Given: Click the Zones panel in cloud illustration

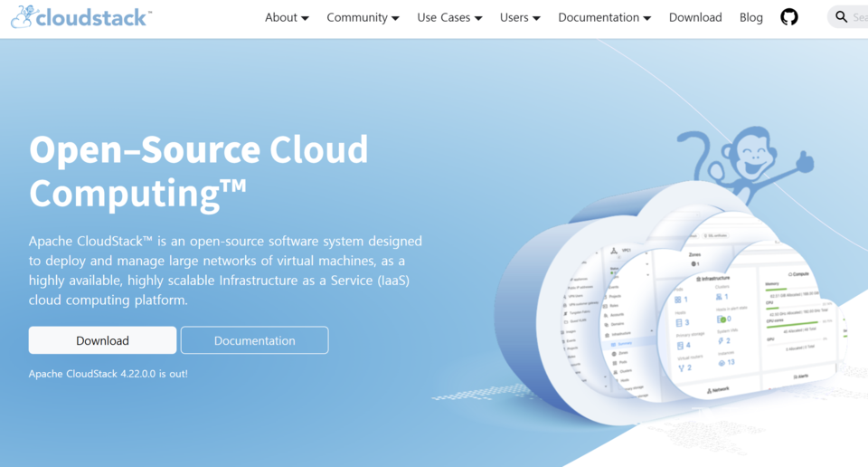Looking at the screenshot, I should [x=694, y=256].
